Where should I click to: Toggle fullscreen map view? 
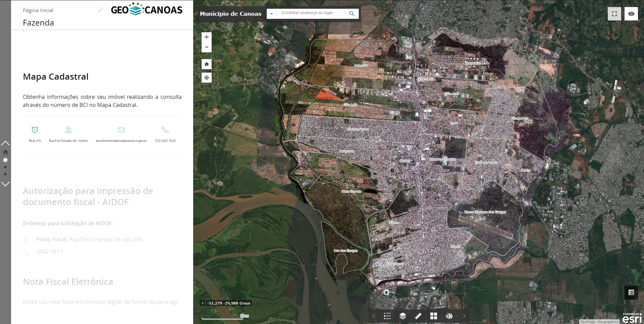(614, 14)
